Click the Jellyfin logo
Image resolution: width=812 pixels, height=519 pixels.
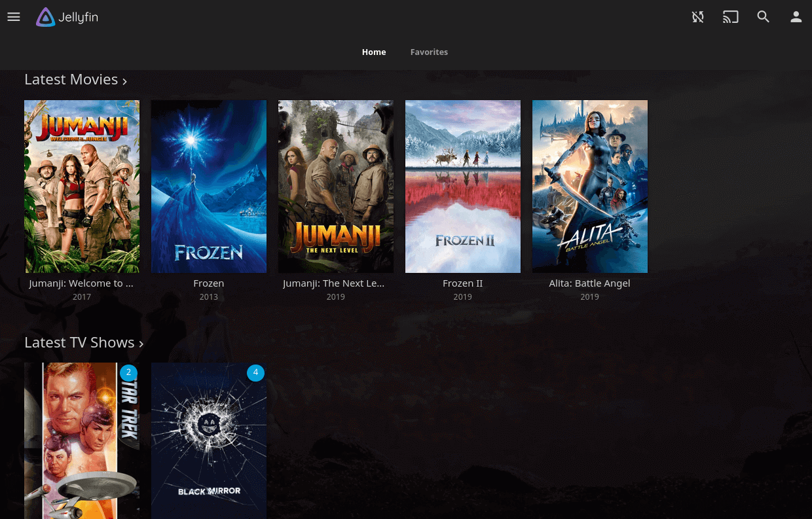click(67, 17)
